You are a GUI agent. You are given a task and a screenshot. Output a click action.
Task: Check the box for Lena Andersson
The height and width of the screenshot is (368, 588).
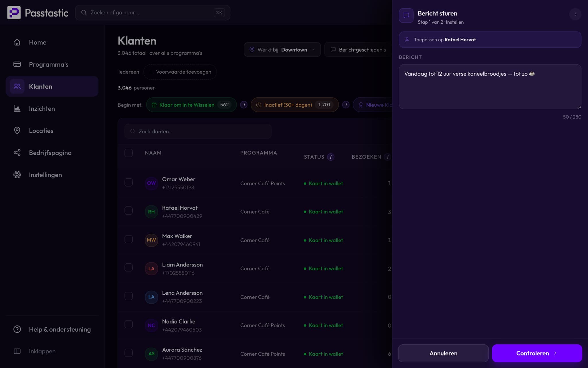(129, 296)
